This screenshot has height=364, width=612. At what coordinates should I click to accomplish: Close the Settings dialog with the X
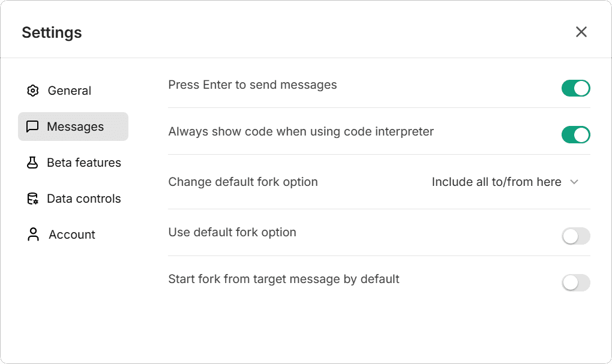click(x=581, y=32)
